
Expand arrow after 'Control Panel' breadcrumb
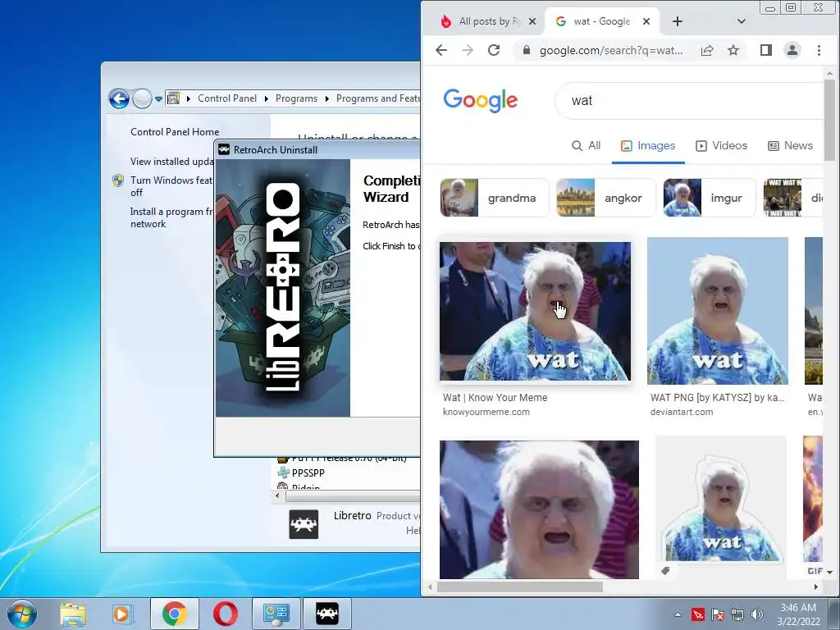pyautogui.click(x=267, y=98)
